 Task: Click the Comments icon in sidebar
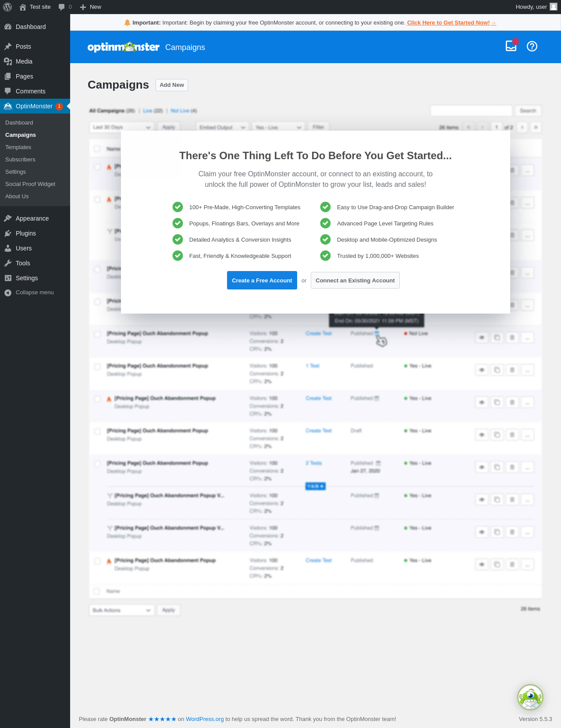point(8,91)
